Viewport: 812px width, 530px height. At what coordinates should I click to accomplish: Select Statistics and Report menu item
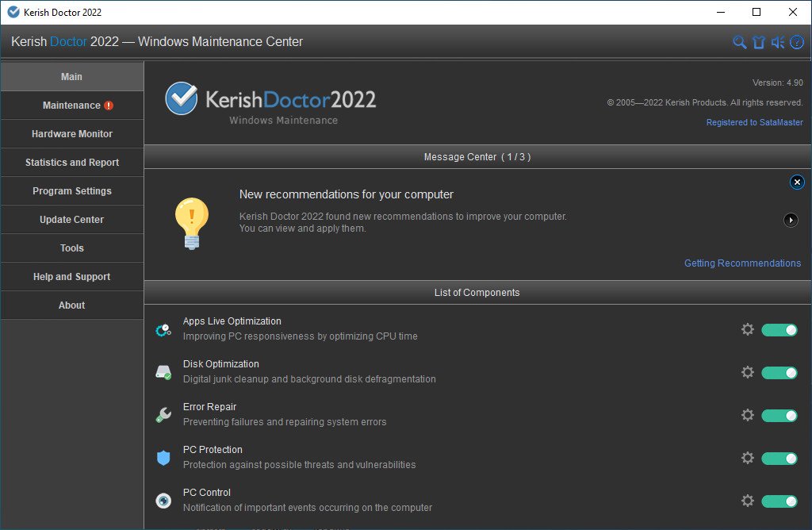pos(72,163)
